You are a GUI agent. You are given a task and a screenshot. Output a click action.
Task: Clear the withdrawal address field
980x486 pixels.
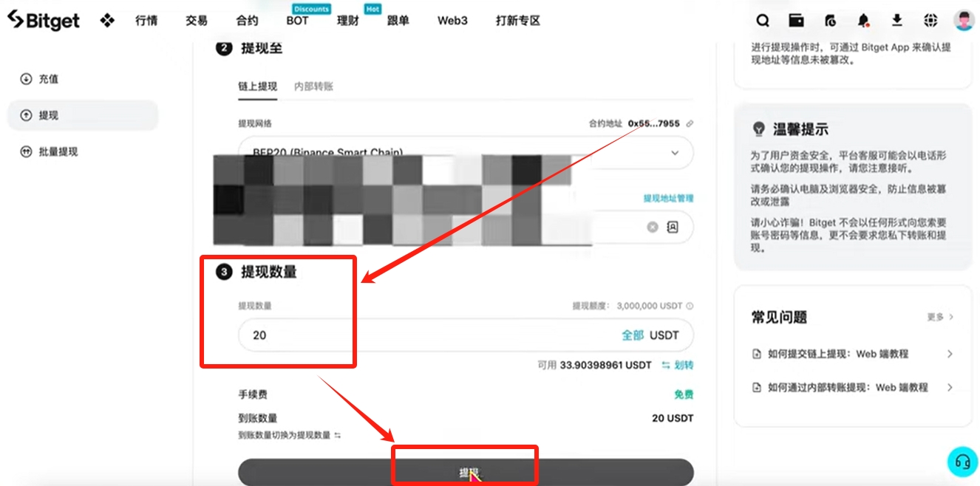click(652, 227)
